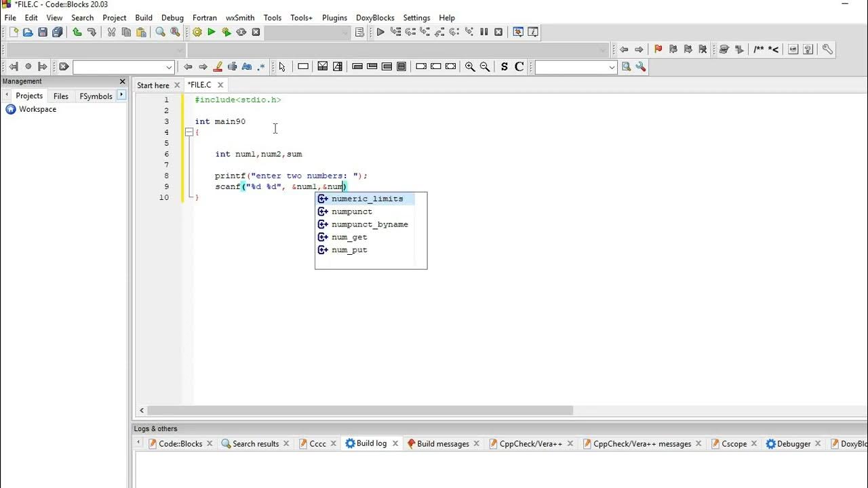This screenshot has height=488, width=868.
Task: Open the Settings menu
Action: (416, 18)
